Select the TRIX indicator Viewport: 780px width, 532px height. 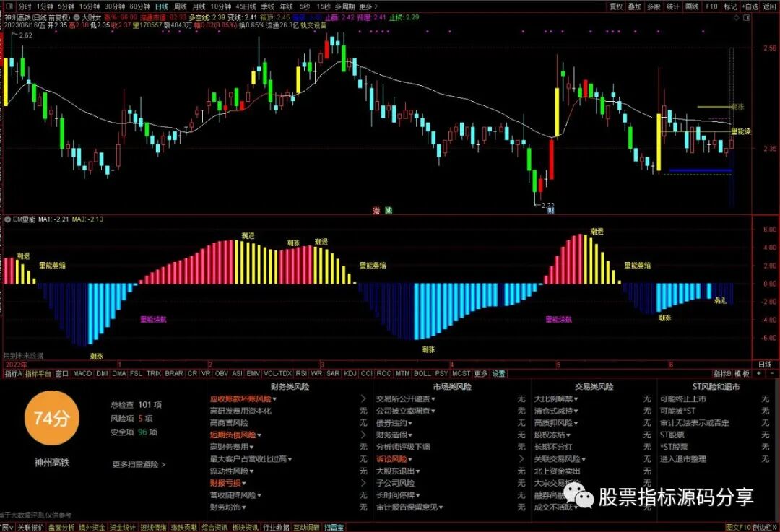tap(154, 373)
